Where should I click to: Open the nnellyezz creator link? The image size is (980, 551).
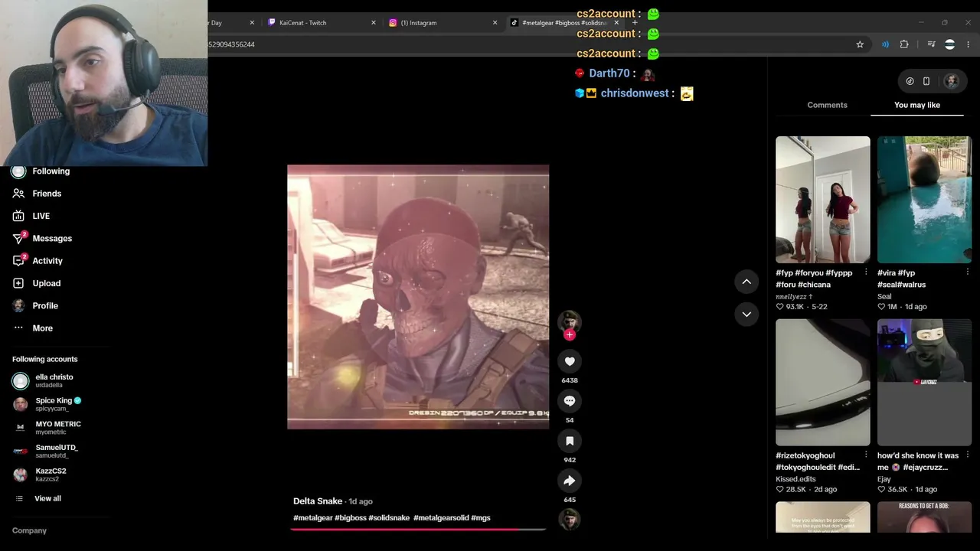tap(794, 296)
